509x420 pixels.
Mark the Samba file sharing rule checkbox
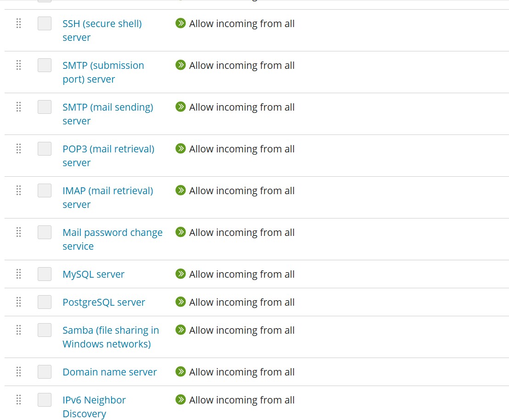click(45, 330)
